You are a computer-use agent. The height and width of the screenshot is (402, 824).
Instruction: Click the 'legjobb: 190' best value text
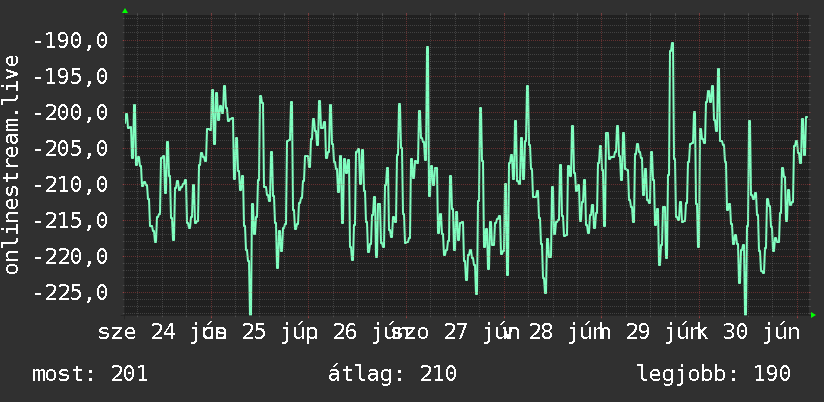[x=714, y=374]
